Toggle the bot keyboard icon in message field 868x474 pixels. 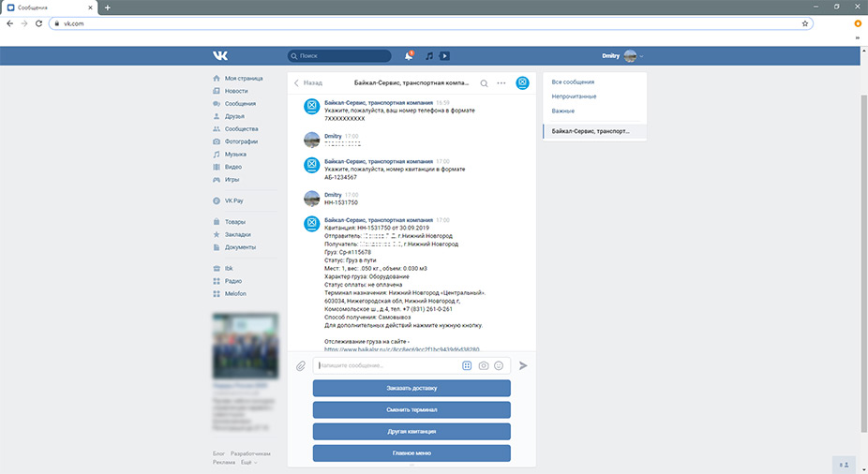pos(467,366)
